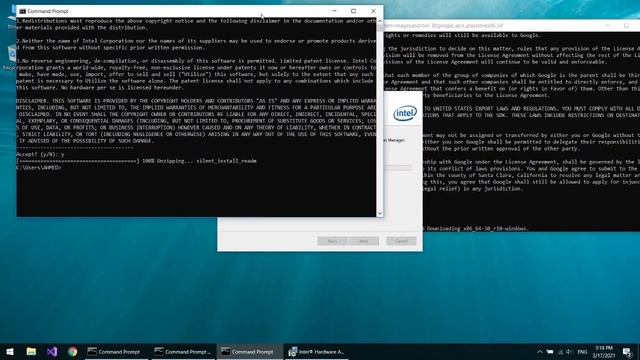The height and width of the screenshot is (360, 640).
Task: Open the Action Center notifications icon
Action: click(x=627, y=351)
